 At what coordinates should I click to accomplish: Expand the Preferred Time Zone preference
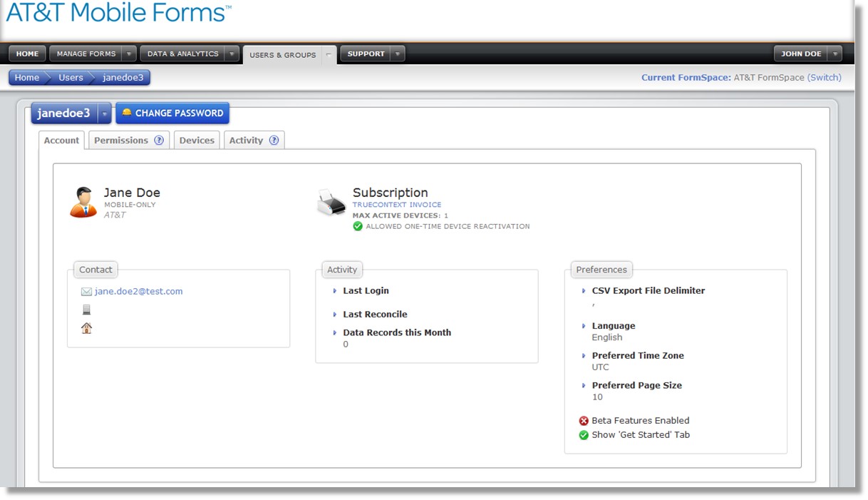pos(583,356)
